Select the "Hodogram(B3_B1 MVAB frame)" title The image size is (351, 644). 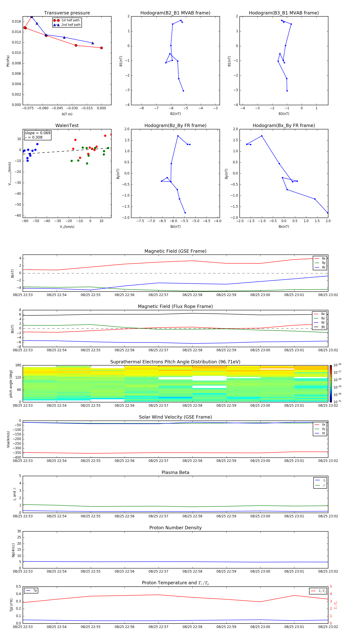coord(284,13)
